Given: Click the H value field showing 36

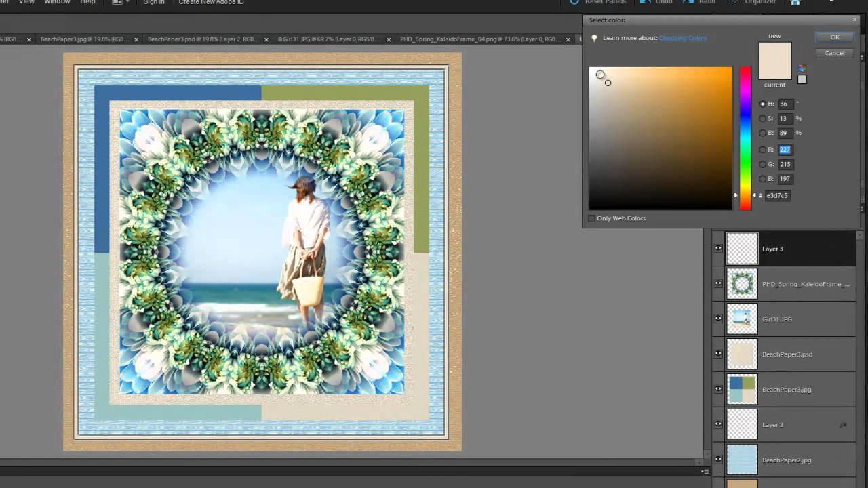Looking at the screenshot, I should coord(785,104).
